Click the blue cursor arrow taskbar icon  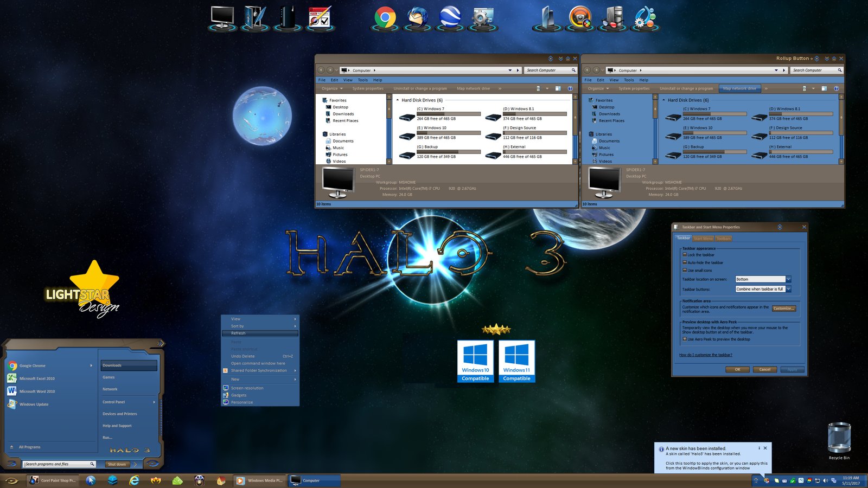point(91,480)
